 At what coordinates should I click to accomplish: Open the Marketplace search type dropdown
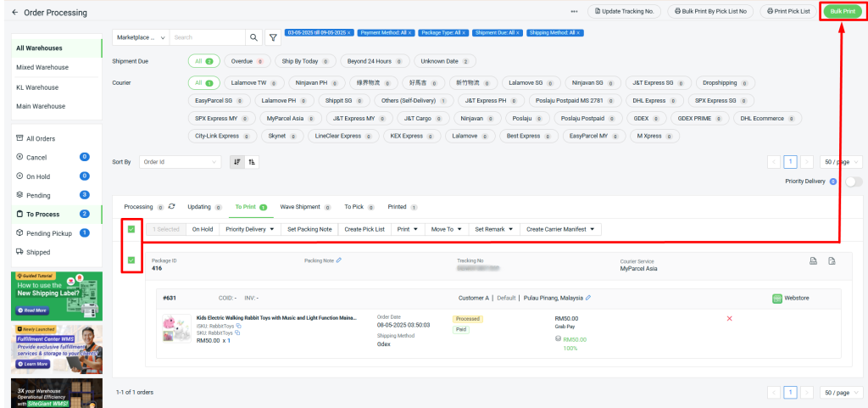pos(142,37)
